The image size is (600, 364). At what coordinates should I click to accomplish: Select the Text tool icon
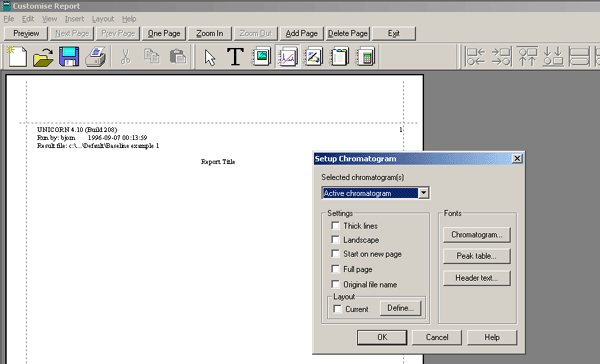(x=235, y=57)
